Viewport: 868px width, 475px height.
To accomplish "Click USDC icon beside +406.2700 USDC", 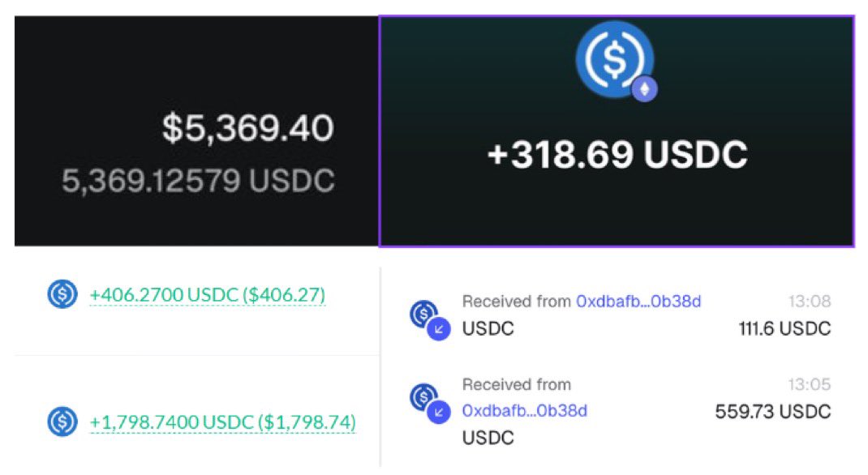I will [62, 294].
